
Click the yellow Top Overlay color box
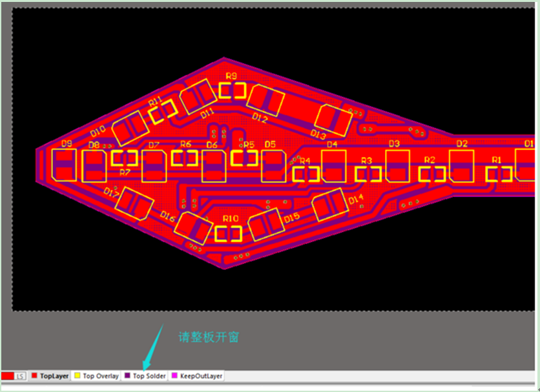pos(78,375)
